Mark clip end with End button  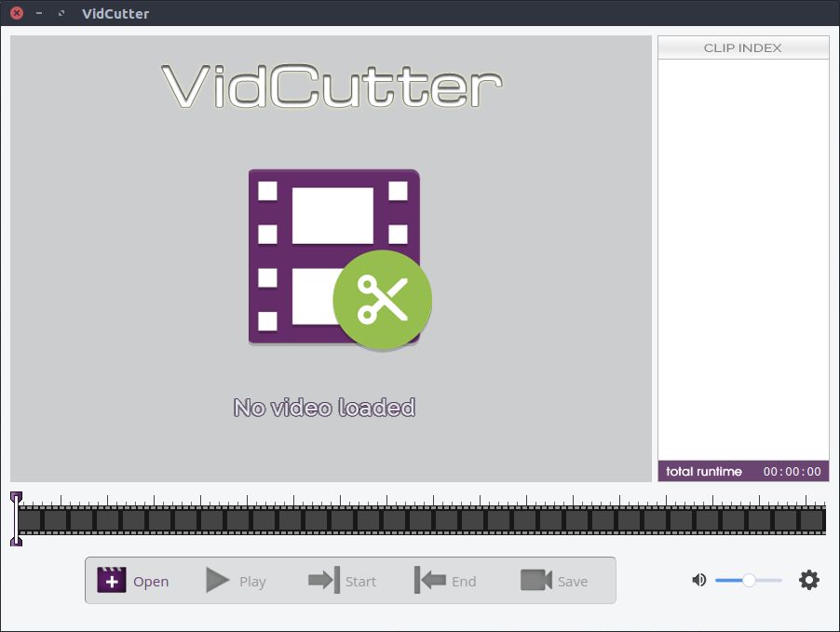pyautogui.click(x=445, y=581)
